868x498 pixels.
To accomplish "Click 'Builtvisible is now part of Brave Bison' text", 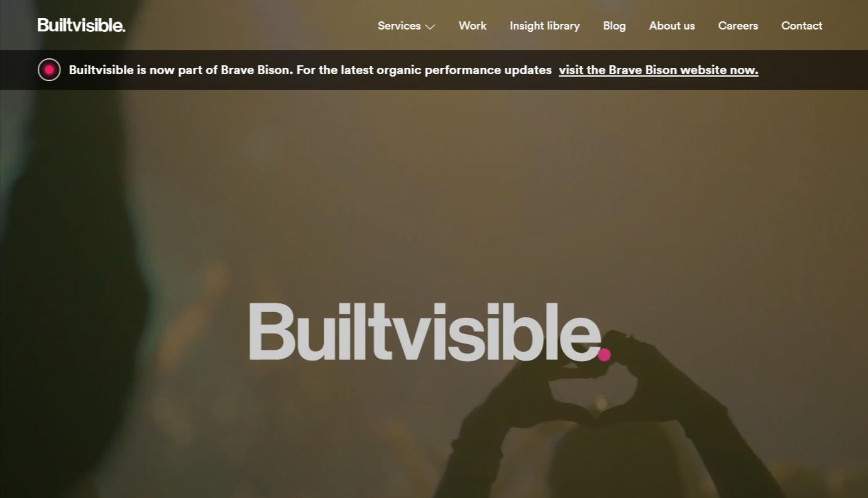I will (181, 70).
